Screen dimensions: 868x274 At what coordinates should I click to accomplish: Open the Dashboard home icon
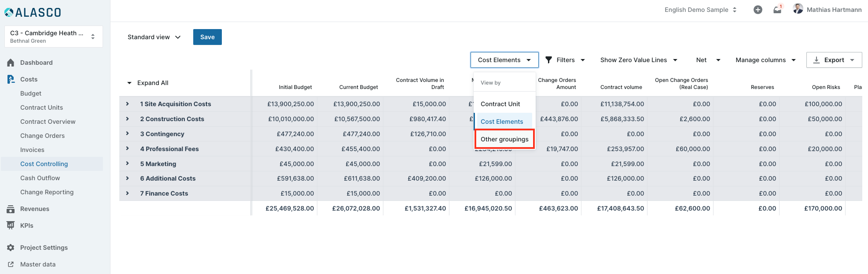pos(11,63)
